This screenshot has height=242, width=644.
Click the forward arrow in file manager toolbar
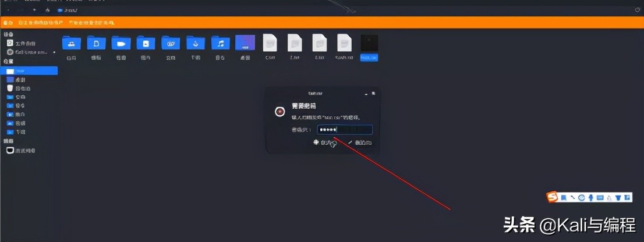20,10
